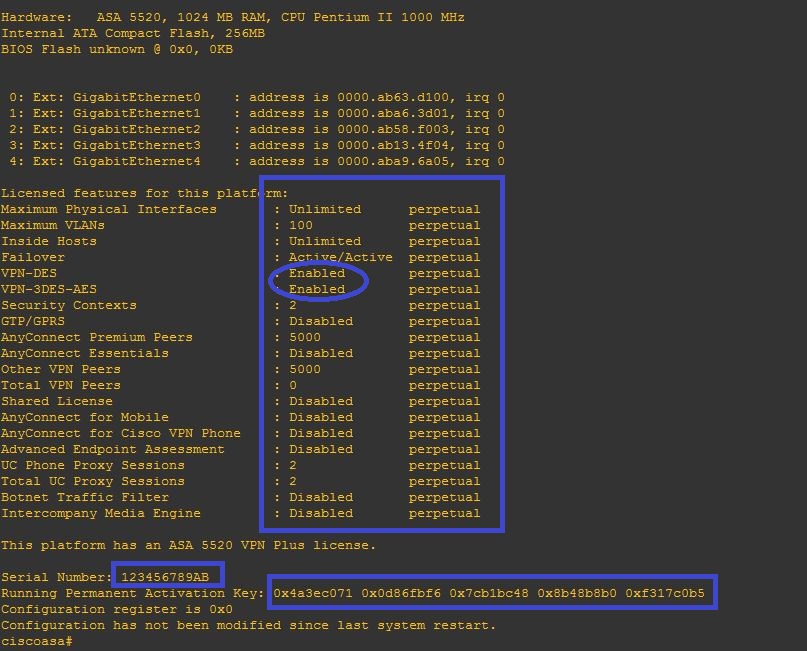
Task: Click activation key segment 0x4a3ec071
Action: [x=313, y=593]
